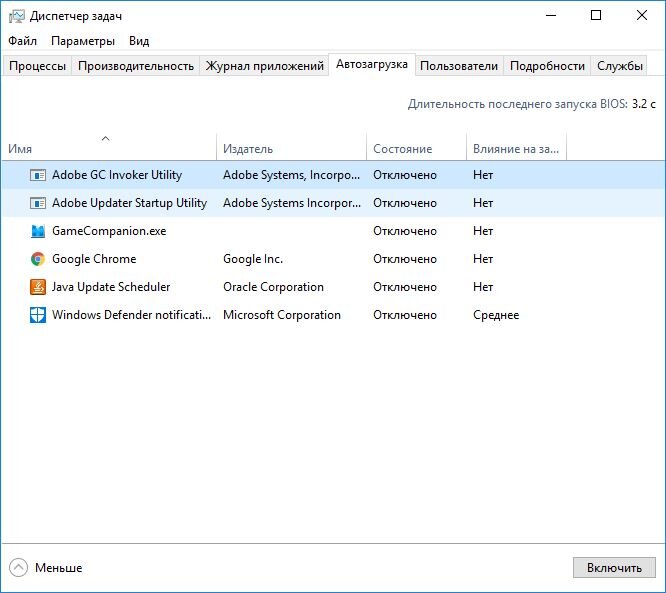Select the Windows Defender notificati... entry name
This screenshot has height=593, width=666.
pyautogui.click(x=131, y=315)
